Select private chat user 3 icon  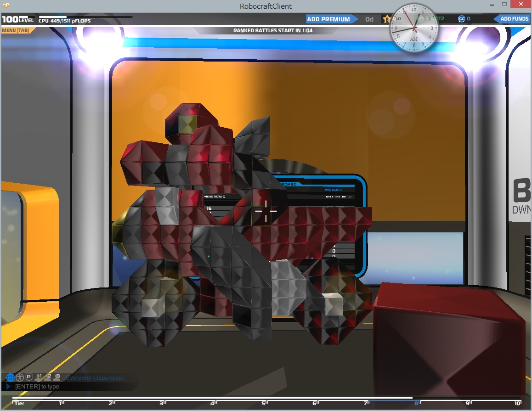click(57, 377)
